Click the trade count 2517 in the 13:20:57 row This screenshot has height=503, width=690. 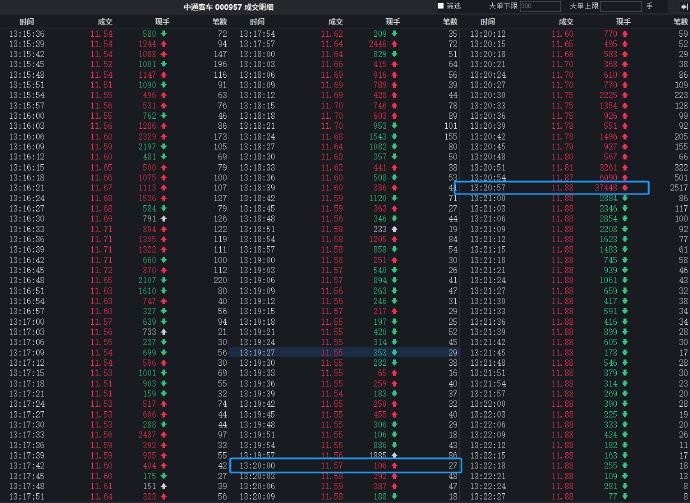coord(679,188)
